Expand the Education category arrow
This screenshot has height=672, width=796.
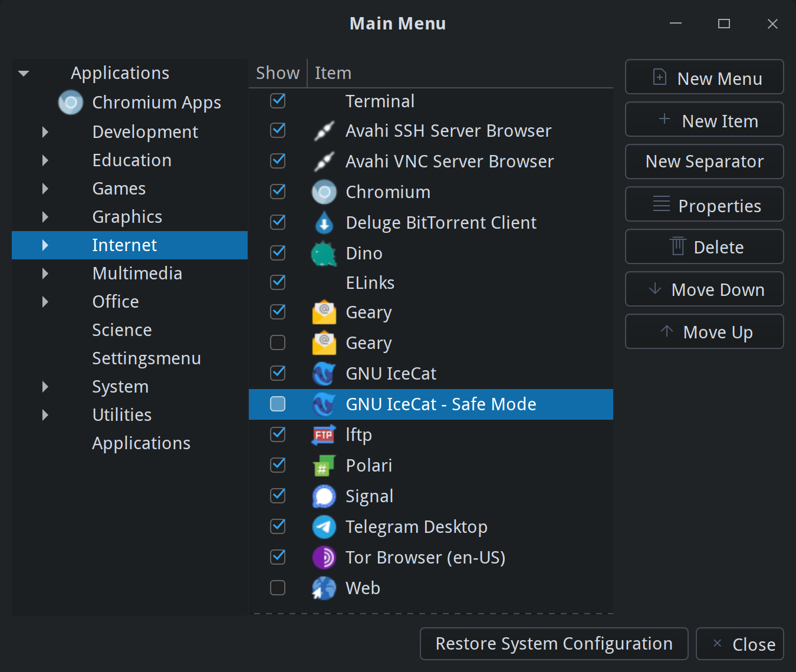click(45, 160)
